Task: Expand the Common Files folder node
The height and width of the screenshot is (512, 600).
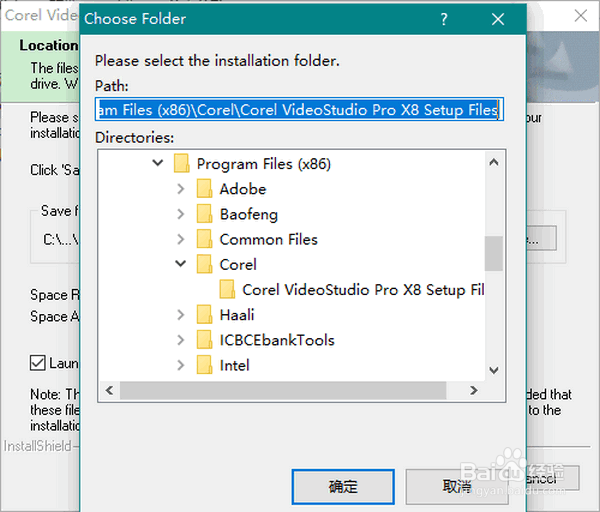Action: pos(181,239)
